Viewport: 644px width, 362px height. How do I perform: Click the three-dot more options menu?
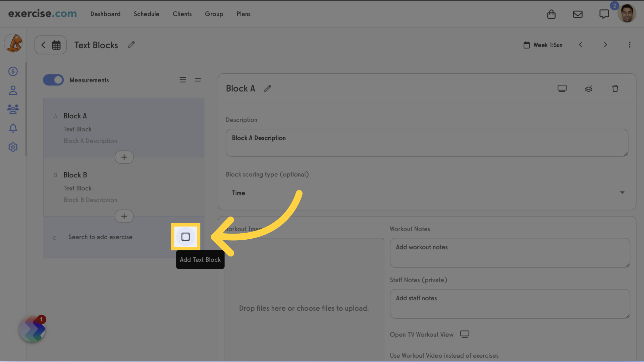tap(630, 45)
